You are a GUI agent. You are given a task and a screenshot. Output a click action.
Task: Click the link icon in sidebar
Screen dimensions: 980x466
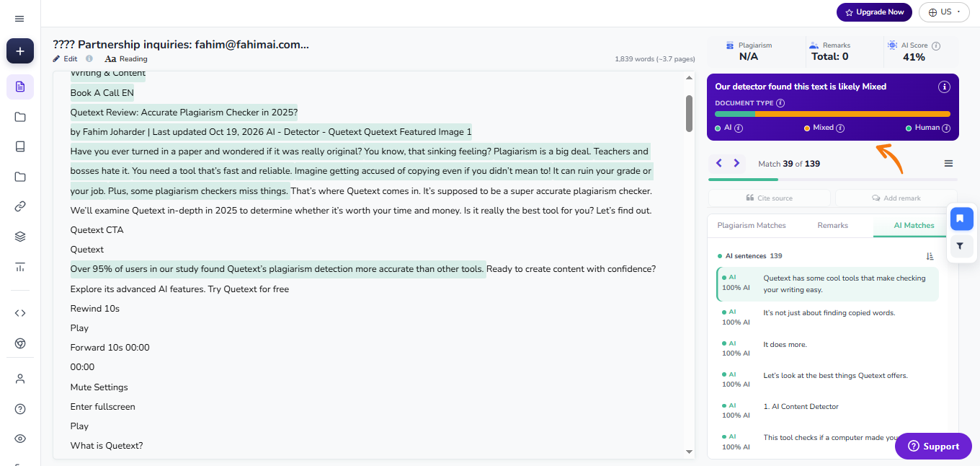tap(20, 206)
